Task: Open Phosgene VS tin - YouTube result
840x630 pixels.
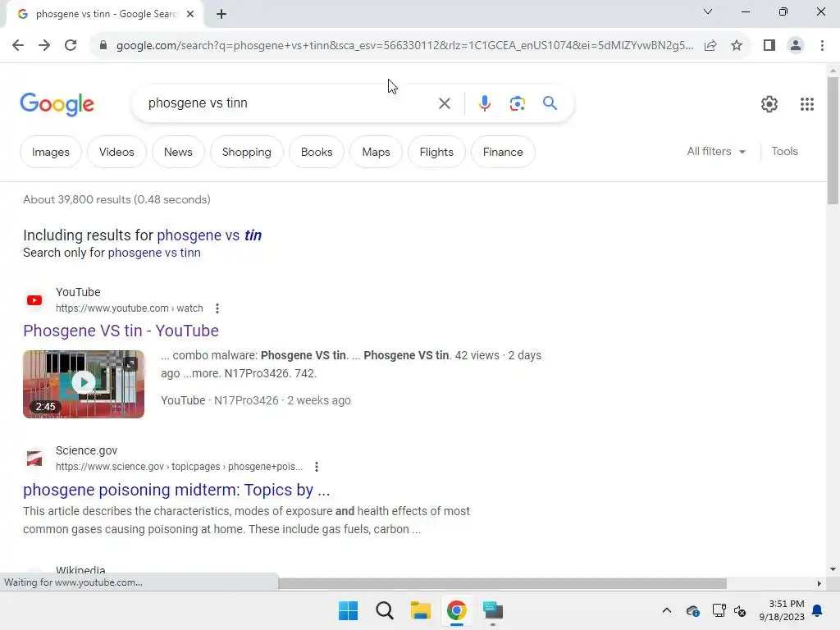Action: (121, 331)
